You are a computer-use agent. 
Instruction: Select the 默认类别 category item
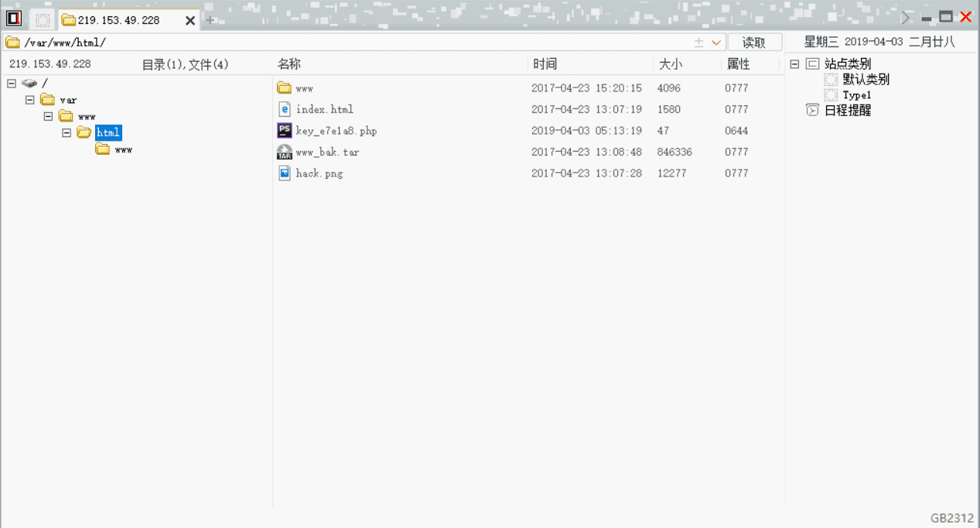pyautogui.click(x=866, y=80)
